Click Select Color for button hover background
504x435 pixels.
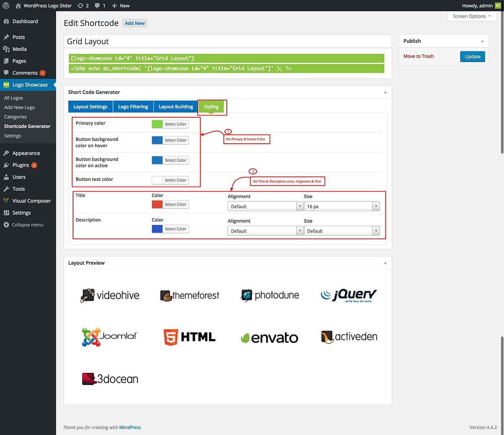click(176, 140)
